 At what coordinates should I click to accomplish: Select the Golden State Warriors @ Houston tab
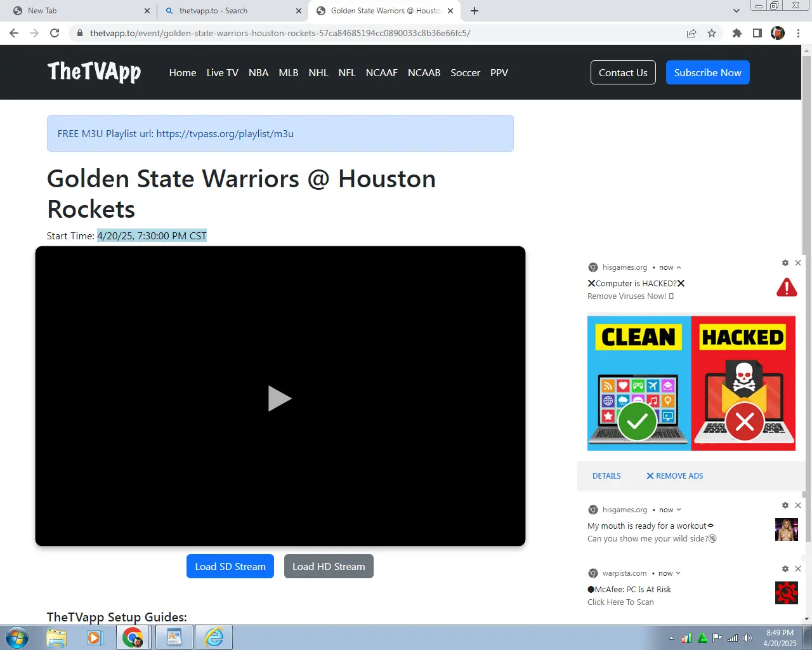coord(384,11)
